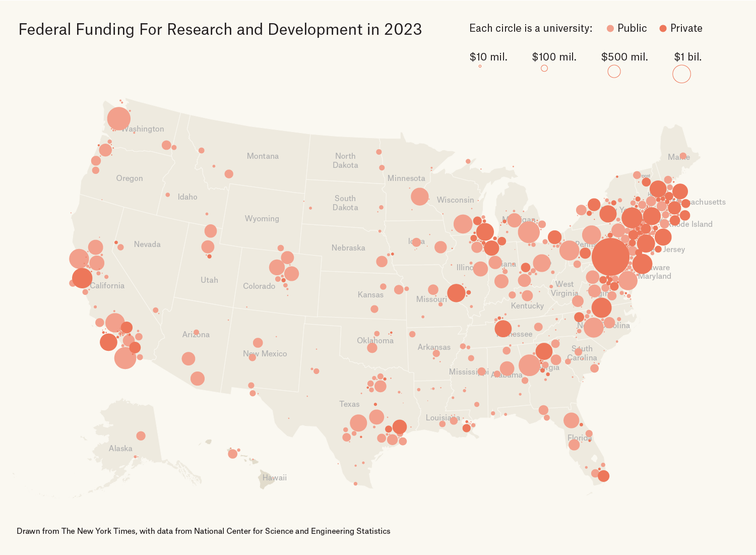
Task: Select the Oregon state label
Action: (x=130, y=178)
